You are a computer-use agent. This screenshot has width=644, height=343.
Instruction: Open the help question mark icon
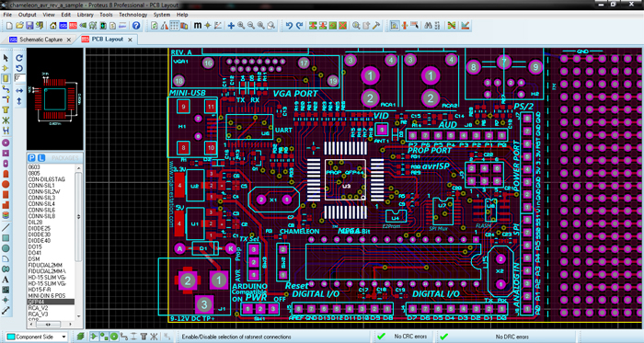[136, 26]
